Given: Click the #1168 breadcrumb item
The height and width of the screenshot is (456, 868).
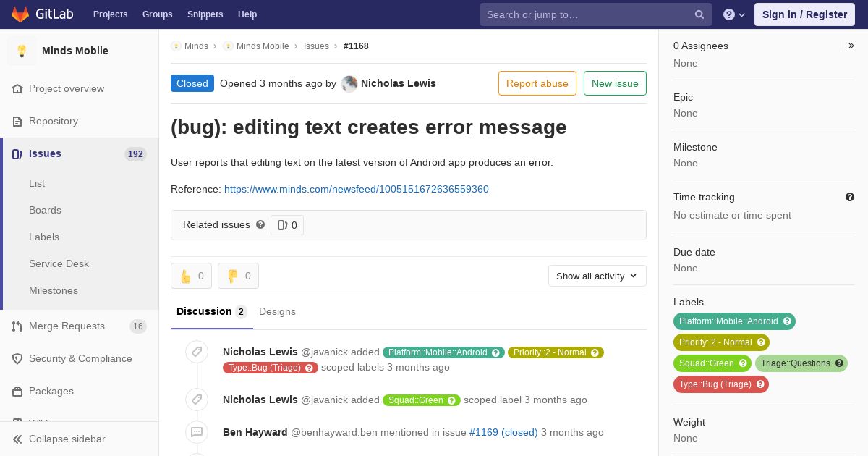Looking at the screenshot, I should (x=356, y=46).
